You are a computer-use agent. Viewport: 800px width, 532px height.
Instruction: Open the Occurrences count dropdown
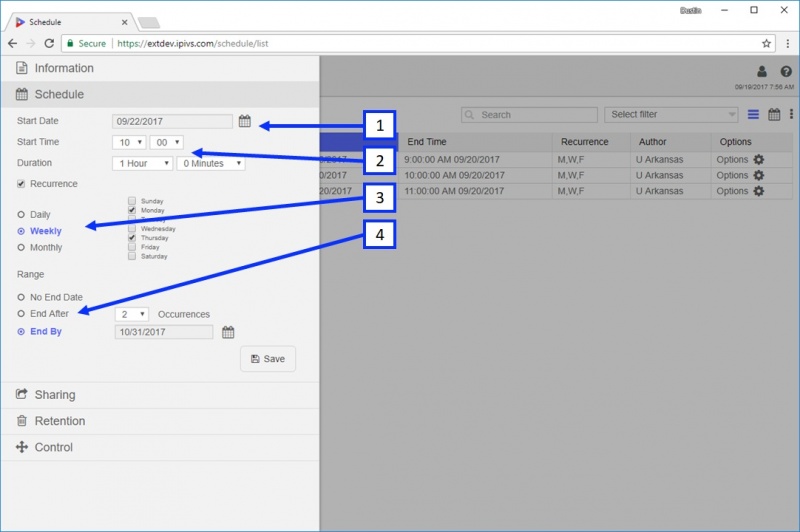pos(132,314)
